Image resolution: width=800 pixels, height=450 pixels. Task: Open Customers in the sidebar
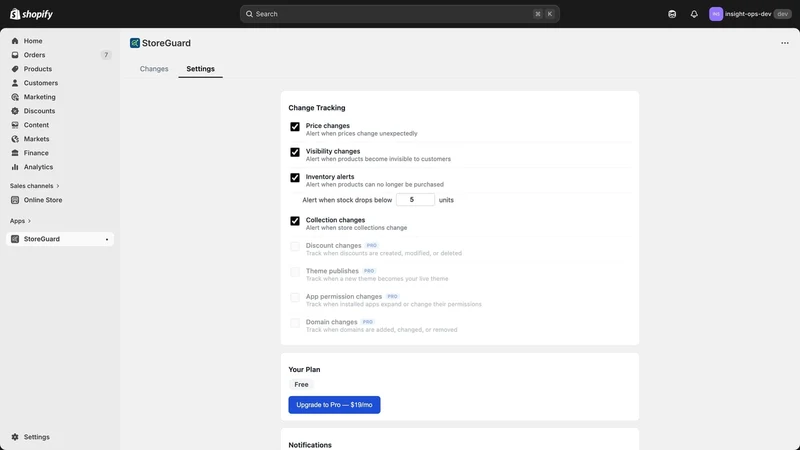pyautogui.click(x=41, y=83)
